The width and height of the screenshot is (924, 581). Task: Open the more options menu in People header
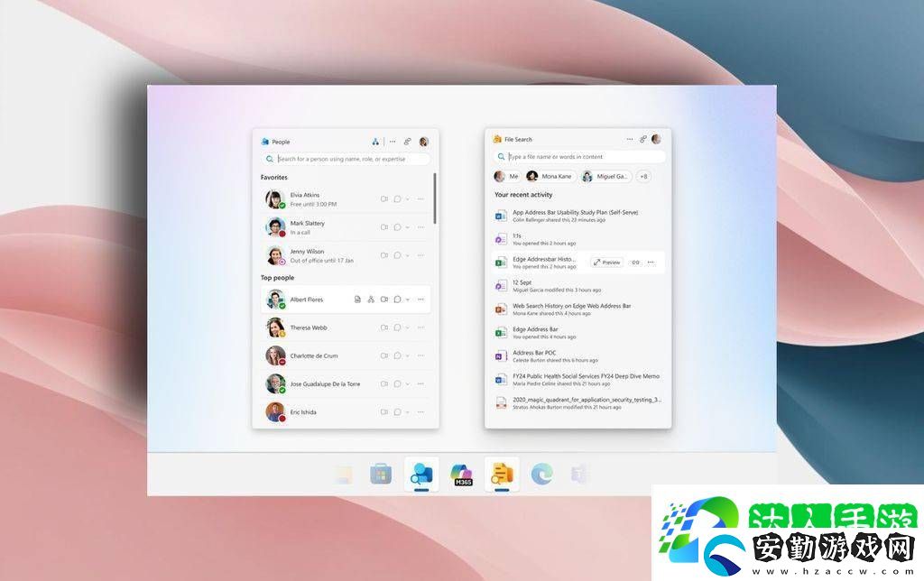click(393, 142)
